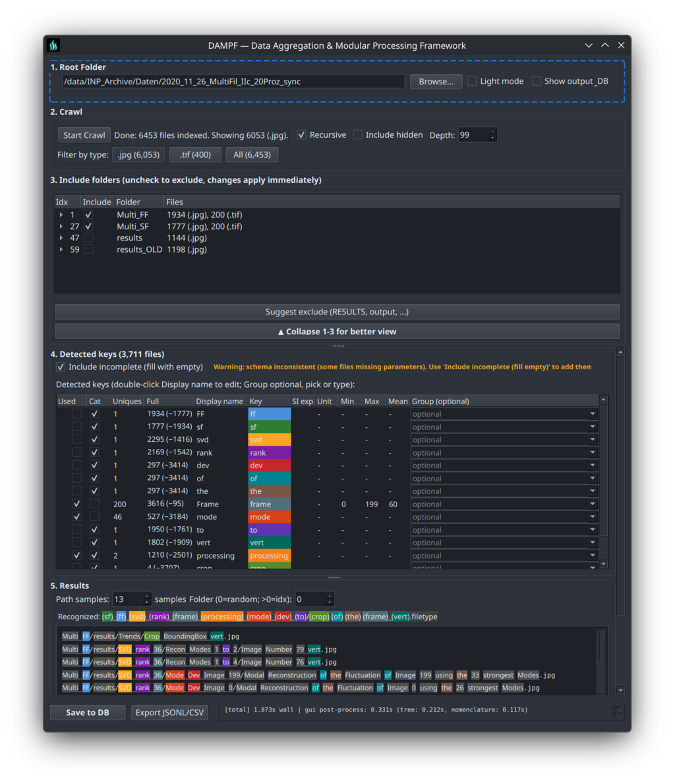Click the Depth spinbox value field
The height and width of the screenshot is (784, 675).
473,135
